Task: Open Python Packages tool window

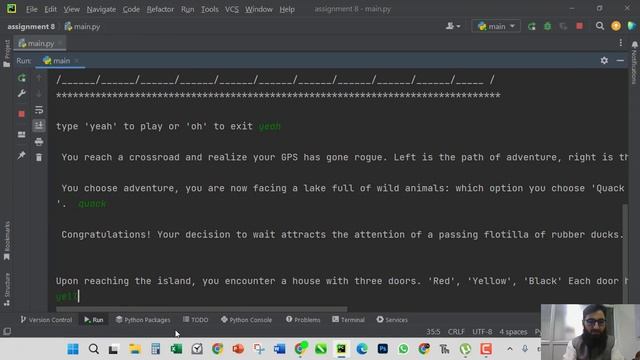Action: point(143,320)
